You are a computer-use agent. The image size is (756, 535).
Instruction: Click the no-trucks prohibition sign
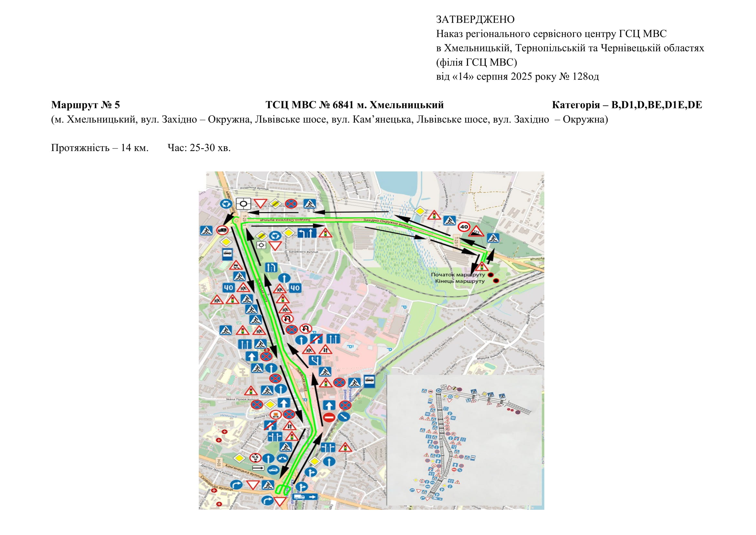223,230
